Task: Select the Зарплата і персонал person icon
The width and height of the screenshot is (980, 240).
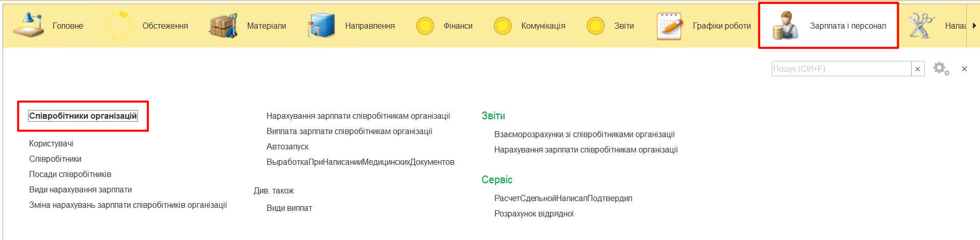Action: pyautogui.click(x=785, y=26)
